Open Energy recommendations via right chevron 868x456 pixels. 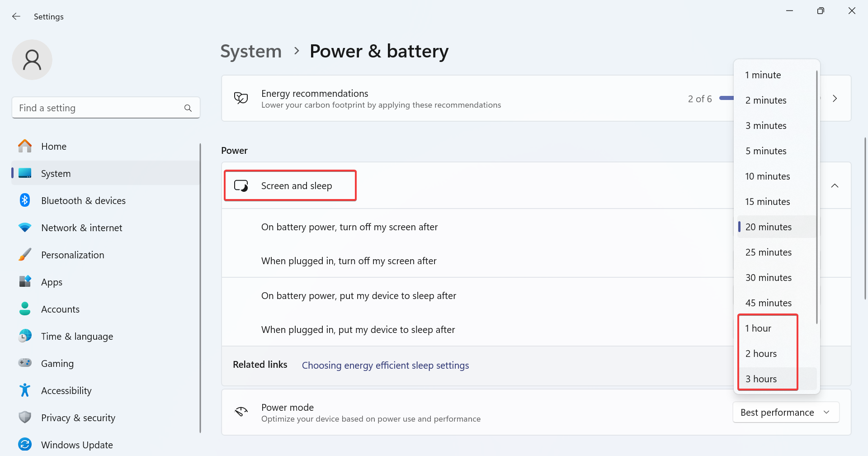835,99
